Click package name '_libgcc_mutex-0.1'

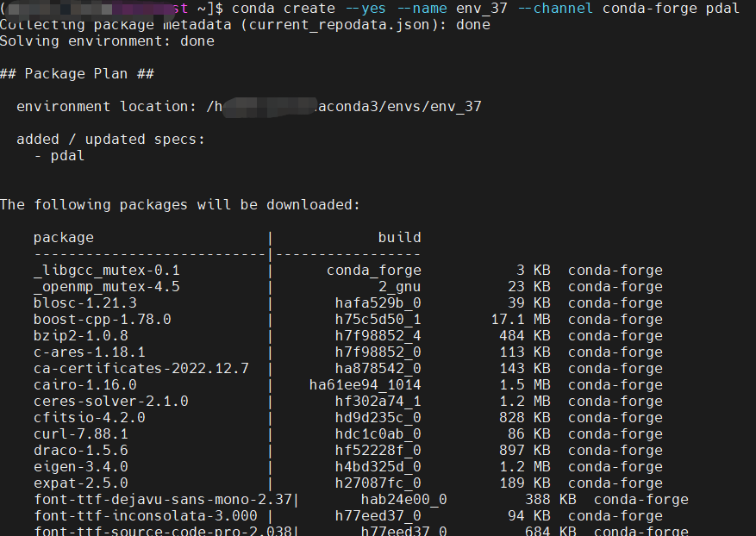pos(106,271)
